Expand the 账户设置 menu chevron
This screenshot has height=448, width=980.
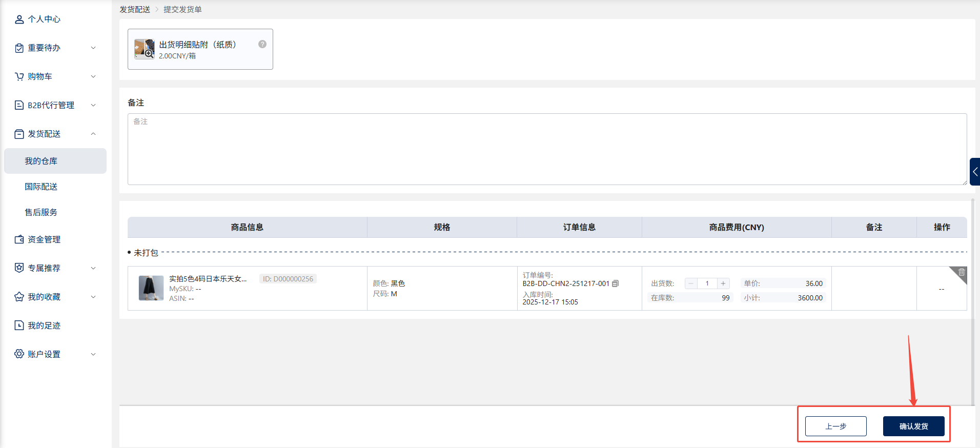93,355
